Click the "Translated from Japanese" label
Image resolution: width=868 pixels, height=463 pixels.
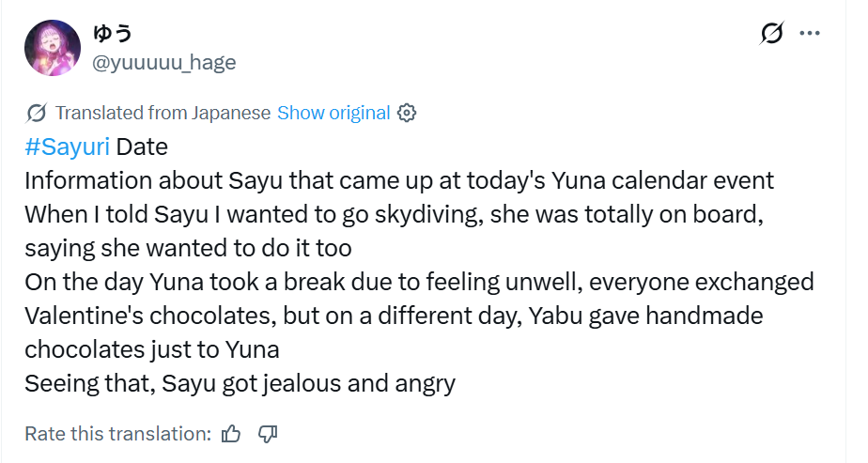click(x=163, y=113)
